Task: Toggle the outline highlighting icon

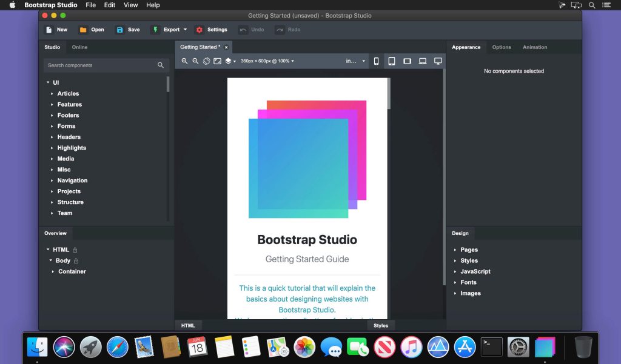Action: coord(206,61)
